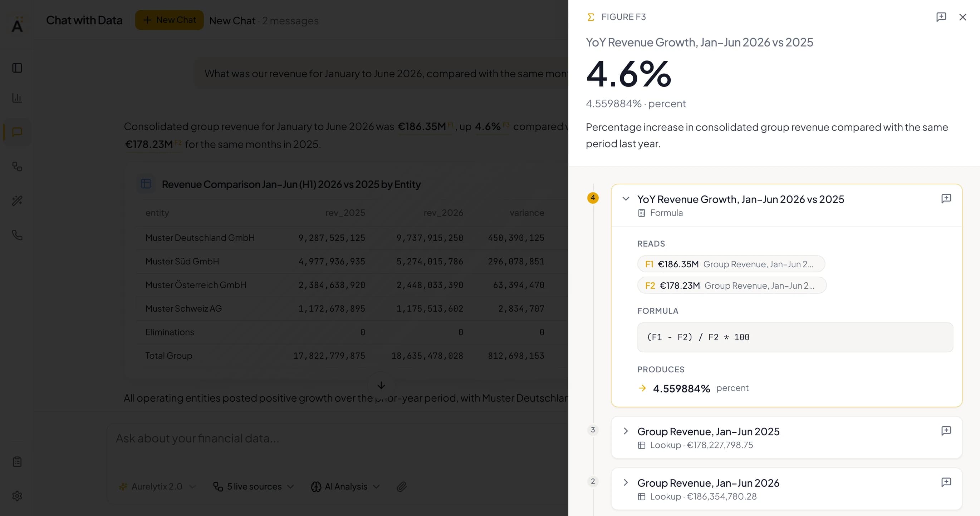Image resolution: width=980 pixels, height=516 pixels.
Task: Open the bar chart dashboards icon
Action: tap(17, 98)
